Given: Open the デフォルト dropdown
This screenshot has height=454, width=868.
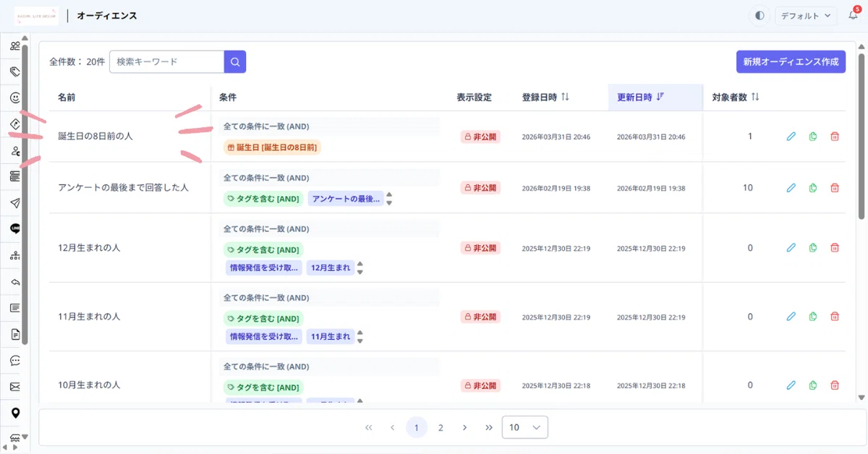Looking at the screenshot, I should coord(806,15).
